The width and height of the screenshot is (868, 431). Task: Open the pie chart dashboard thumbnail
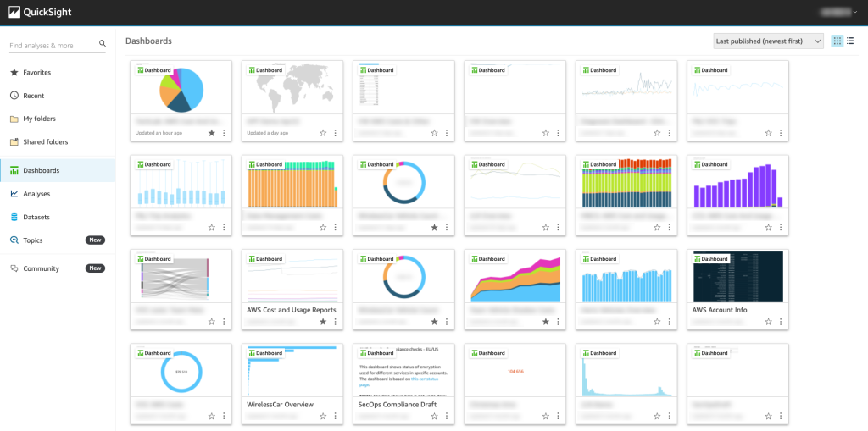coord(181,87)
